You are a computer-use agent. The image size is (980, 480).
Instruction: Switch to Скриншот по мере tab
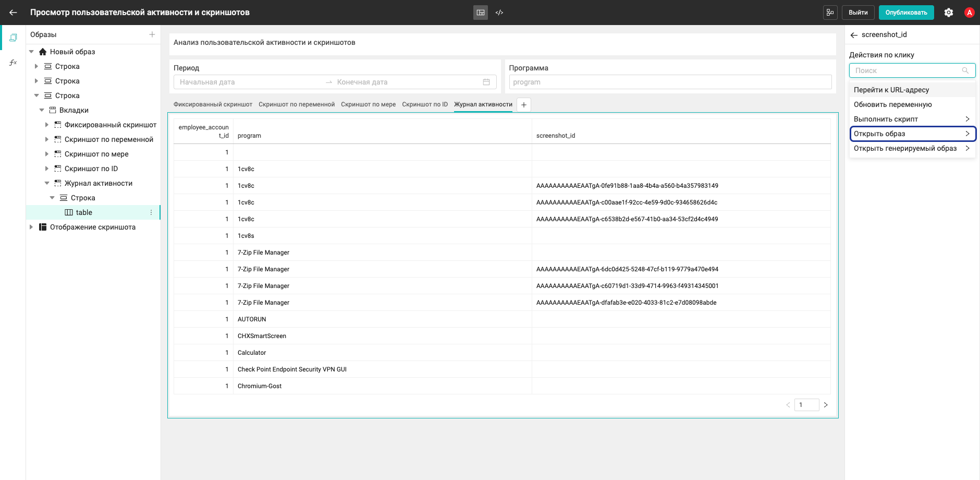click(368, 104)
